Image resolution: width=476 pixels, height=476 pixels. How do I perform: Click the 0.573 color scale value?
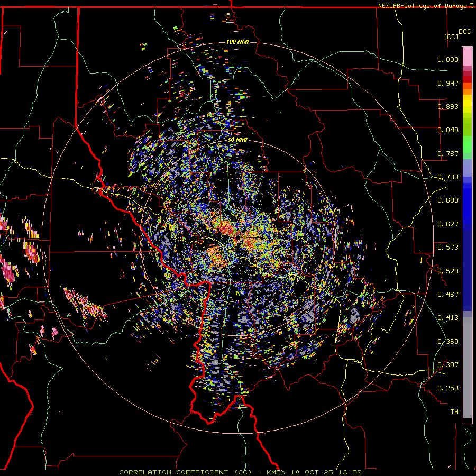pyautogui.click(x=448, y=248)
